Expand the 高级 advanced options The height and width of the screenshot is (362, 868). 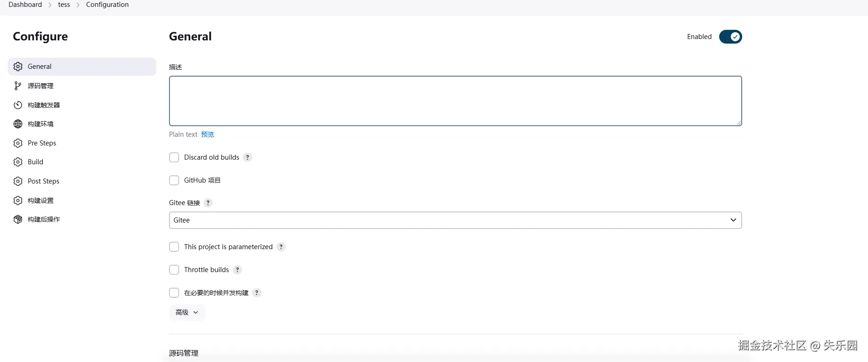[x=187, y=312]
